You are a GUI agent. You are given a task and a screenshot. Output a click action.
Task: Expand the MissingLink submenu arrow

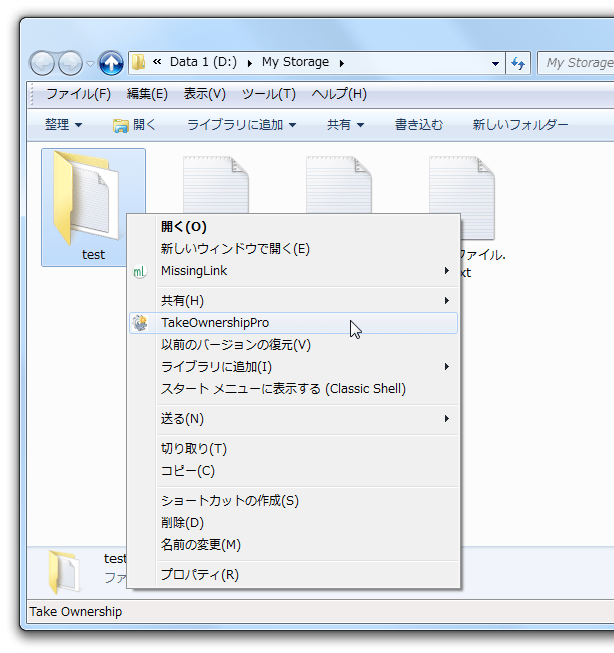tap(447, 271)
